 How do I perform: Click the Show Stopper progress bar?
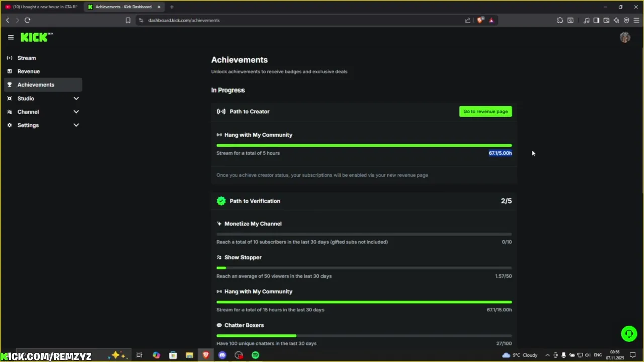pos(364,268)
